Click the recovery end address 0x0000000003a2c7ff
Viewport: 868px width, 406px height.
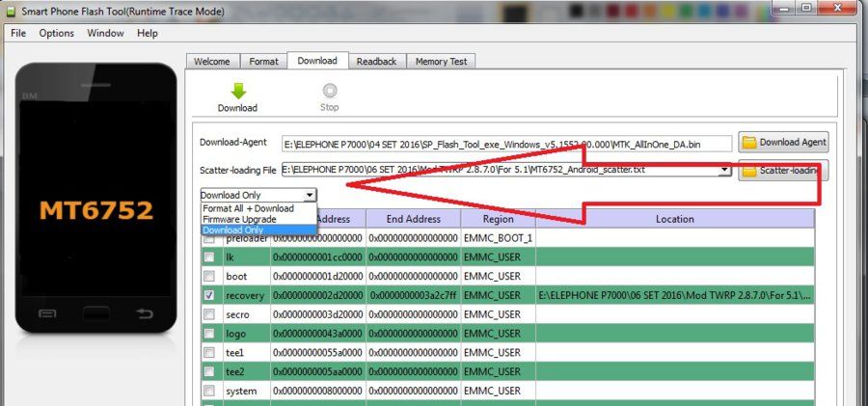click(x=414, y=296)
